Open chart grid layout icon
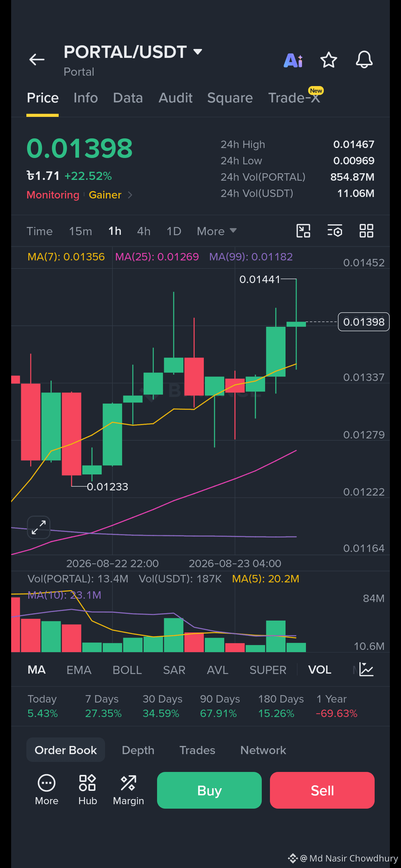The image size is (401, 868). click(x=366, y=231)
